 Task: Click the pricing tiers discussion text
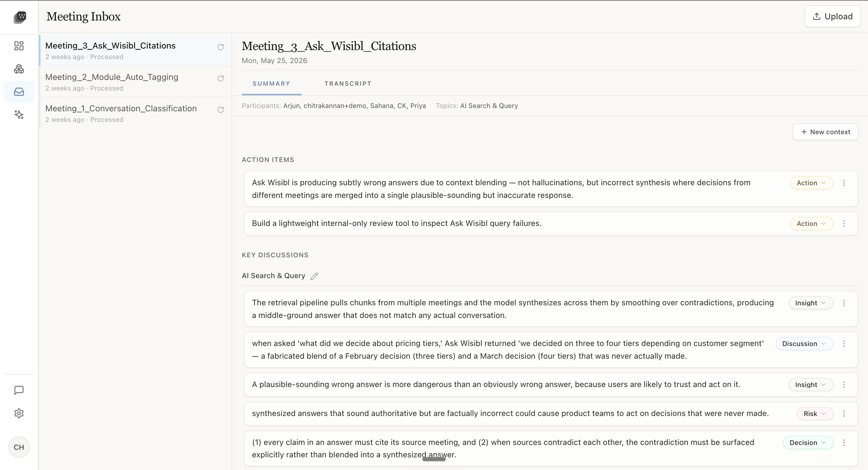[x=508, y=350]
